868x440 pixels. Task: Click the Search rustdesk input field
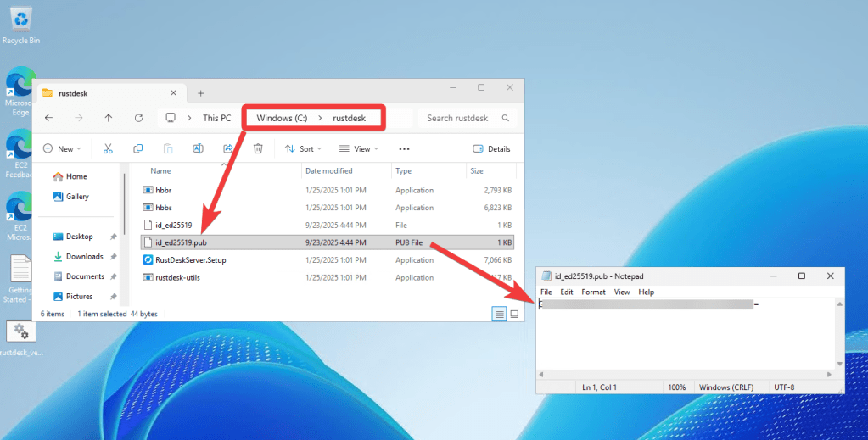coord(462,118)
